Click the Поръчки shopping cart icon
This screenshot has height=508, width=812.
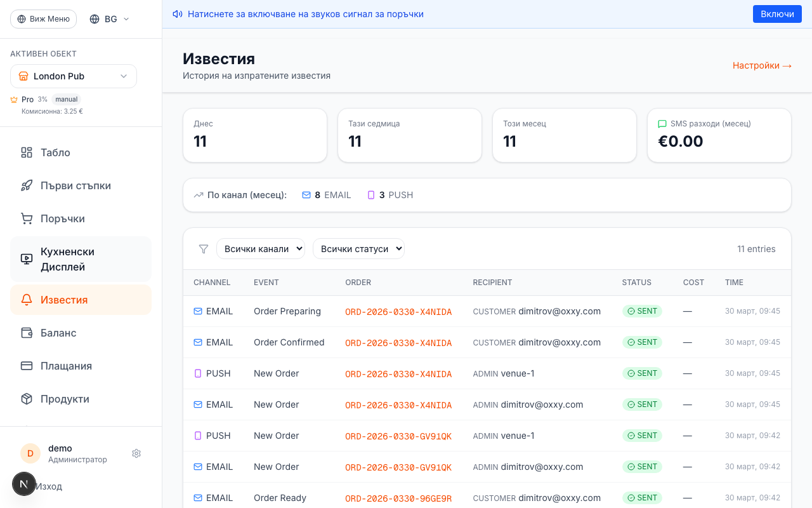(27, 218)
